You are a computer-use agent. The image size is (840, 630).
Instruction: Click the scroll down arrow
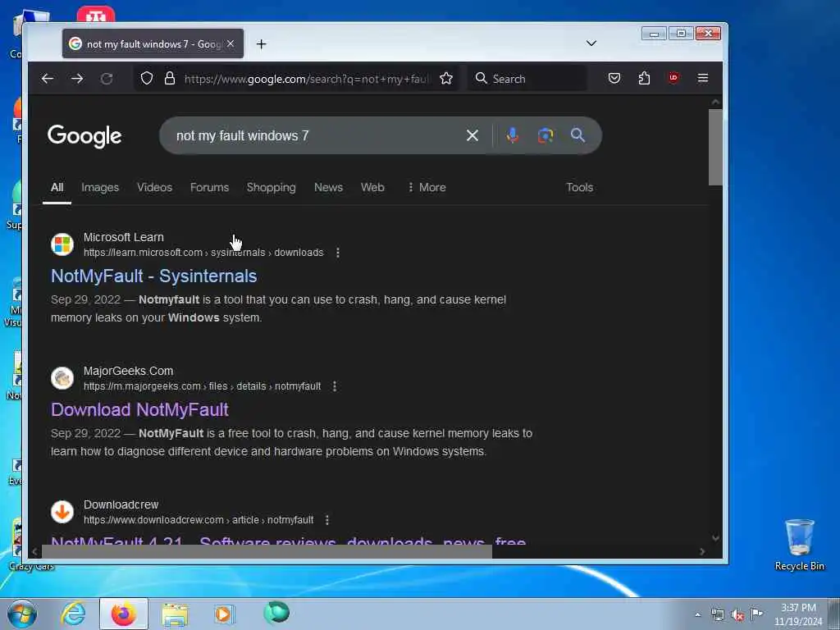click(715, 538)
